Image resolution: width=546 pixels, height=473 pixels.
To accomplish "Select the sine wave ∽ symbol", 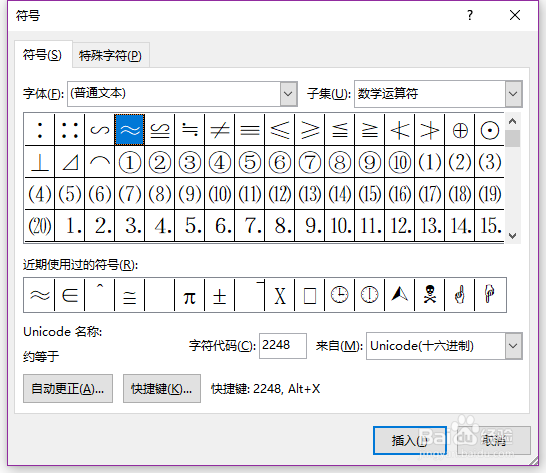I will coord(100,130).
